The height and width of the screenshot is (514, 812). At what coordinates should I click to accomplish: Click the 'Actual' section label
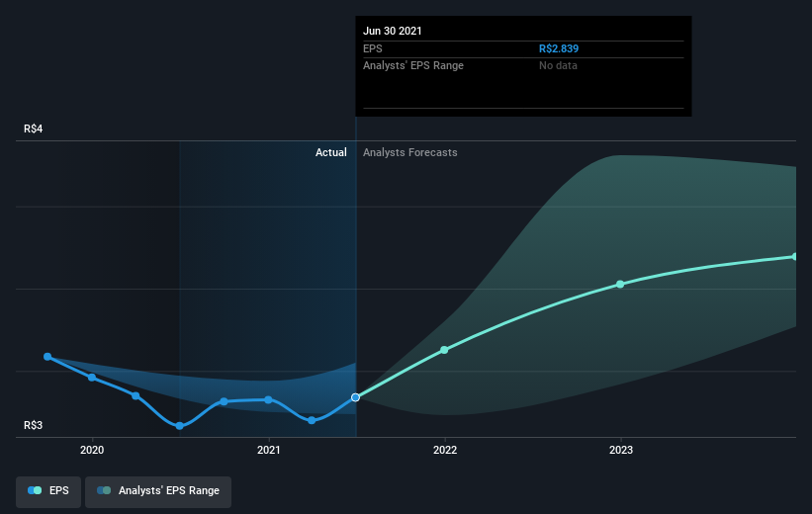point(331,152)
